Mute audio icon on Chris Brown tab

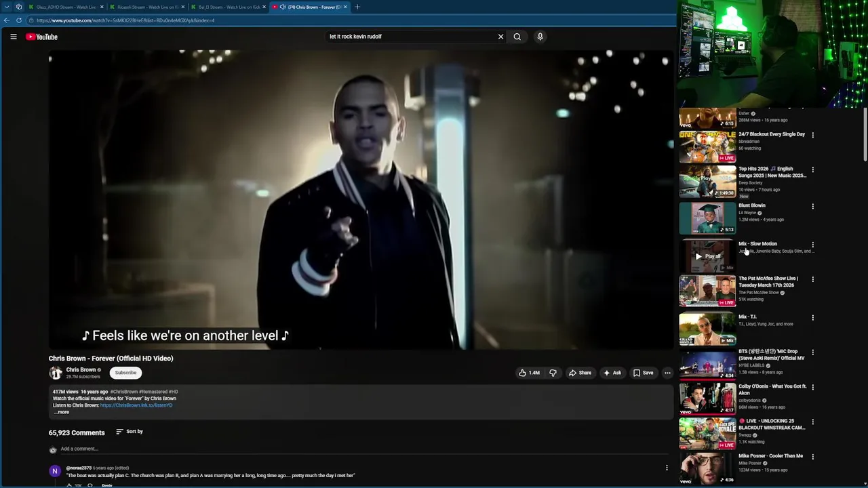pos(282,7)
